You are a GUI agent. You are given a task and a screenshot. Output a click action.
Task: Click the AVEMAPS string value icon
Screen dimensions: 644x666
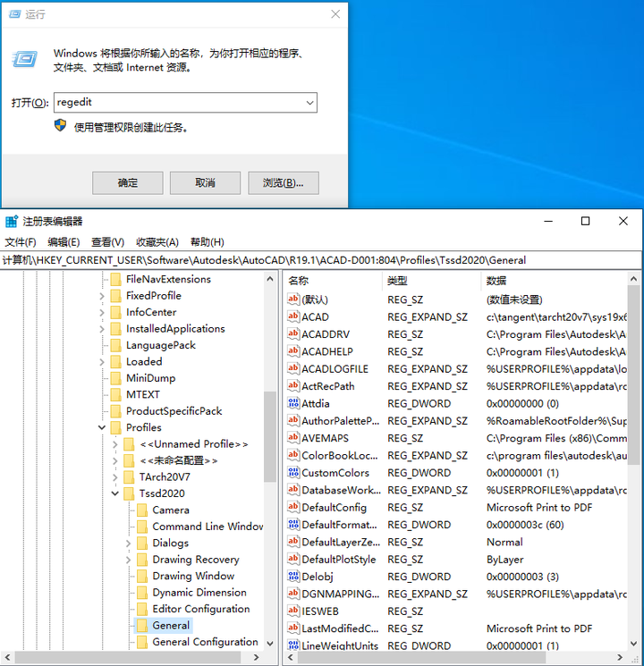point(292,438)
